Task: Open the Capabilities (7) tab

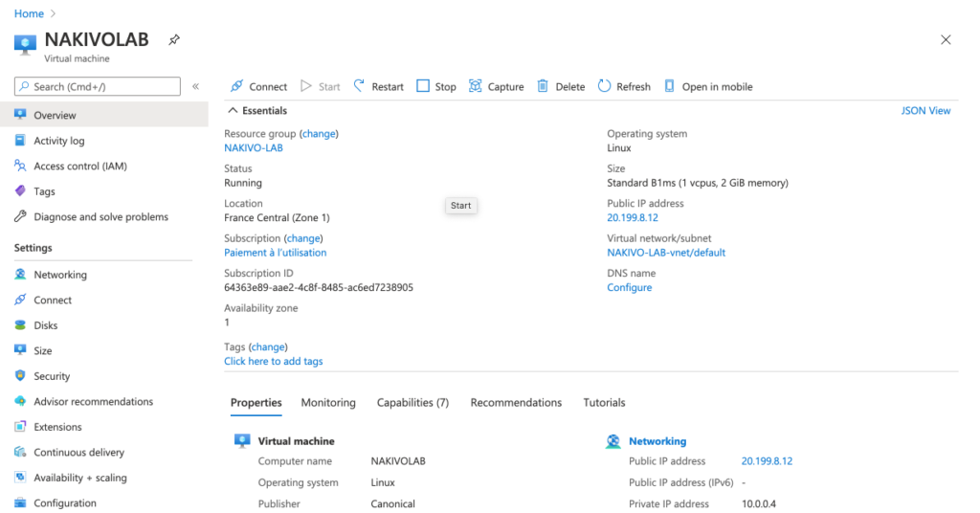Action: click(x=412, y=402)
